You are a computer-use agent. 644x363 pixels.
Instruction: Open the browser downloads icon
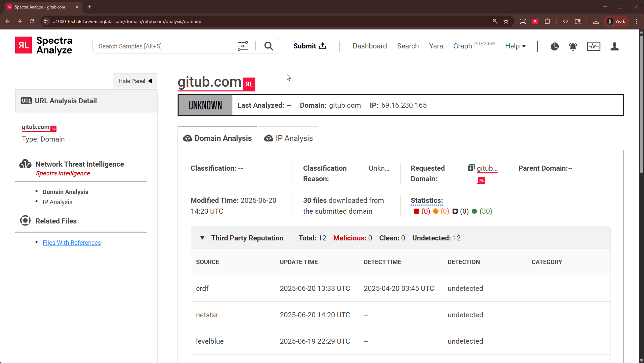coord(596,21)
